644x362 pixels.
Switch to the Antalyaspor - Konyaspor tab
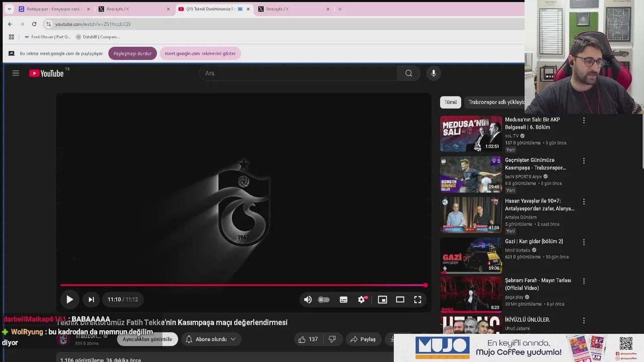click(x=54, y=9)
